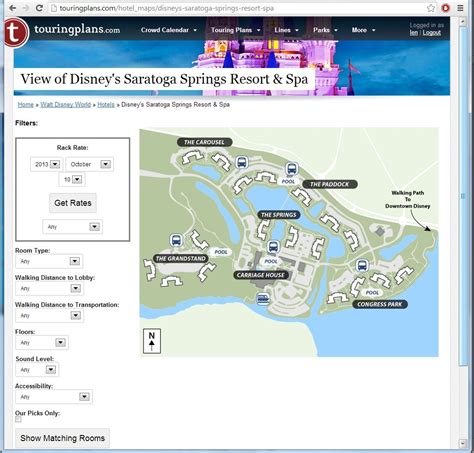Click the north compass indicator

(152, 341)
